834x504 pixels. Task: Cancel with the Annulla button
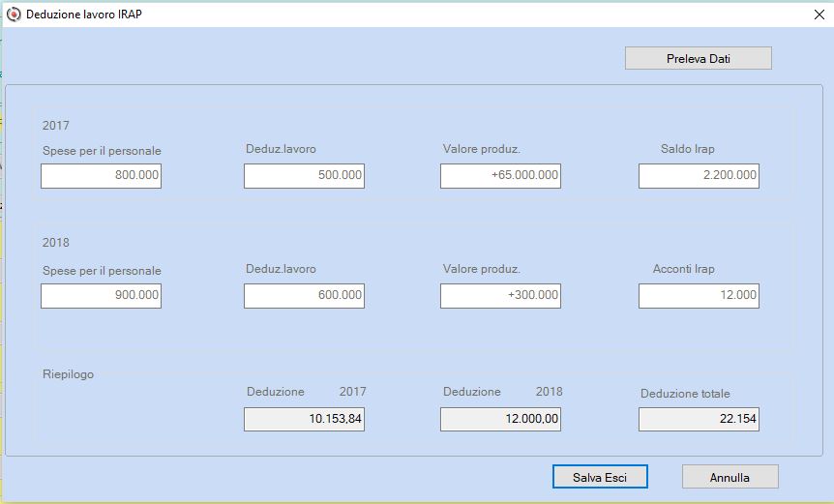(730, 476)
